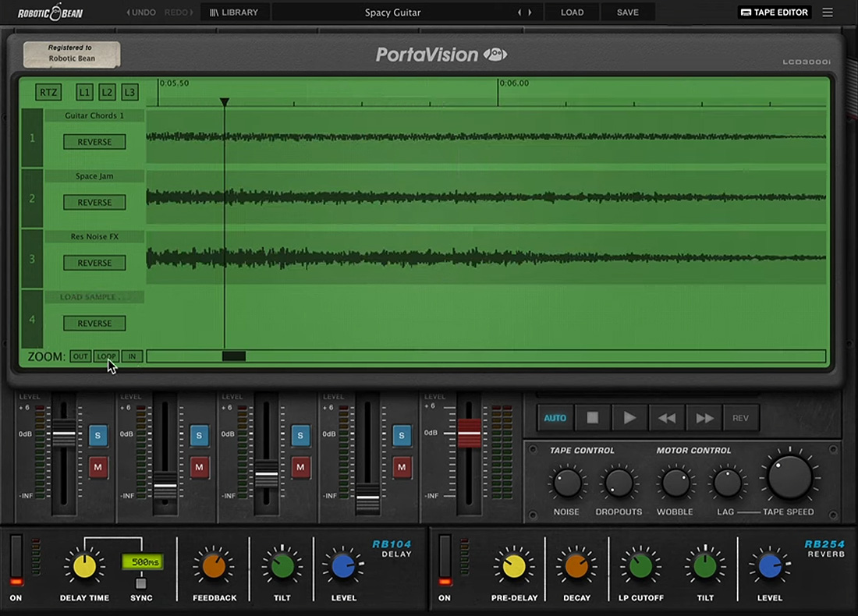Viewport: 858px width, 616px height.
Task: Mute channel 2
Action: [199, 467]
